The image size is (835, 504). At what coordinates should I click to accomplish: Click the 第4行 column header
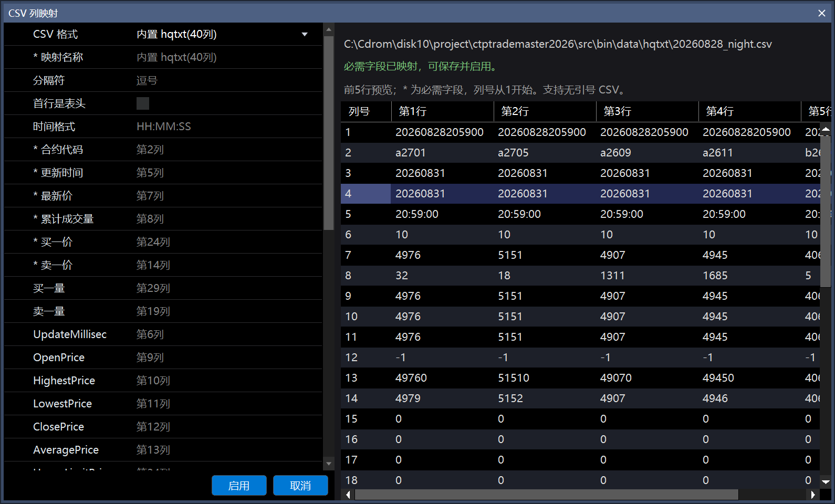pyautogui.click(x=750, y=111)
